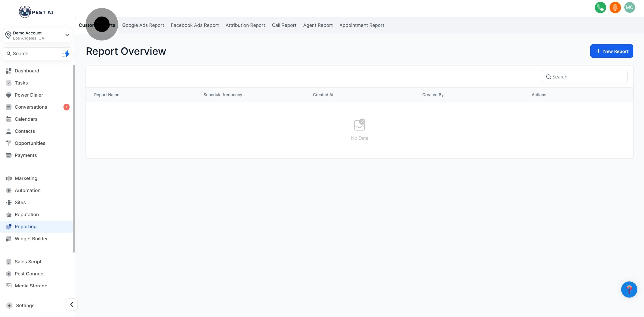Click the lightning filter icon in sidebar search
Viewport: 644px width, 317px height.
[66, 53]
